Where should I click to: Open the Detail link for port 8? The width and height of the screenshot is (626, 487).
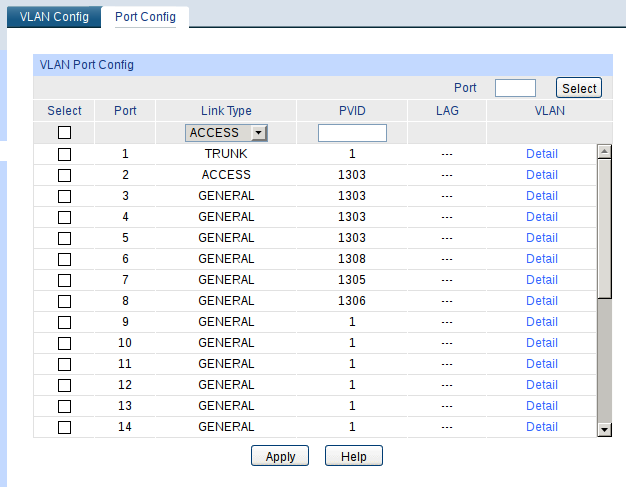click(x=542, y=301)
